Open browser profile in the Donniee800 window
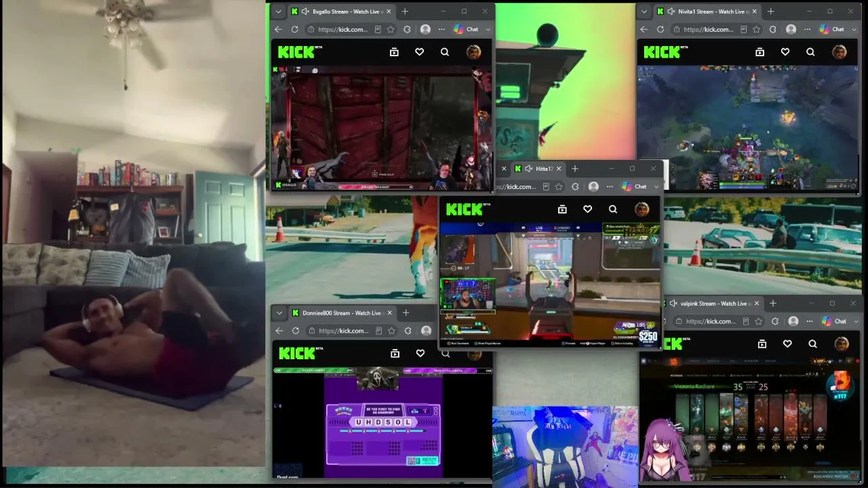The height and width of the screenshot is (488, 868). tap(426, 331)
